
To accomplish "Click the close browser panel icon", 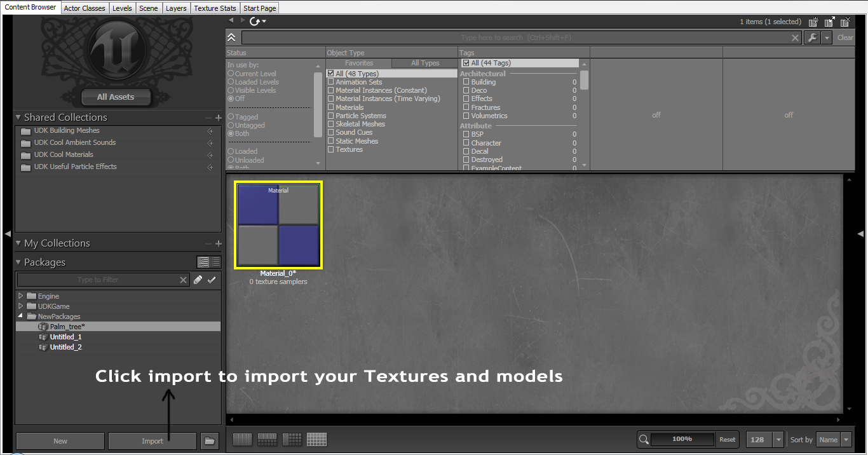I will (x=846, y=22).
